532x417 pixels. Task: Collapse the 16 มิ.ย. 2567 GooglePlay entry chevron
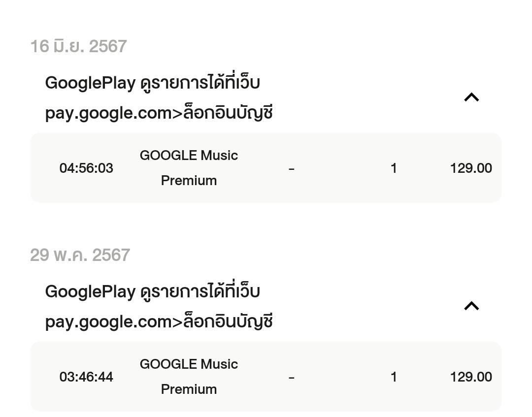471,97
